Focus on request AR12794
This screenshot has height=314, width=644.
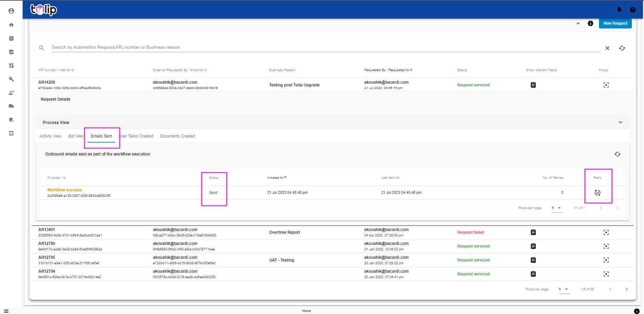[x=606, y=274]
